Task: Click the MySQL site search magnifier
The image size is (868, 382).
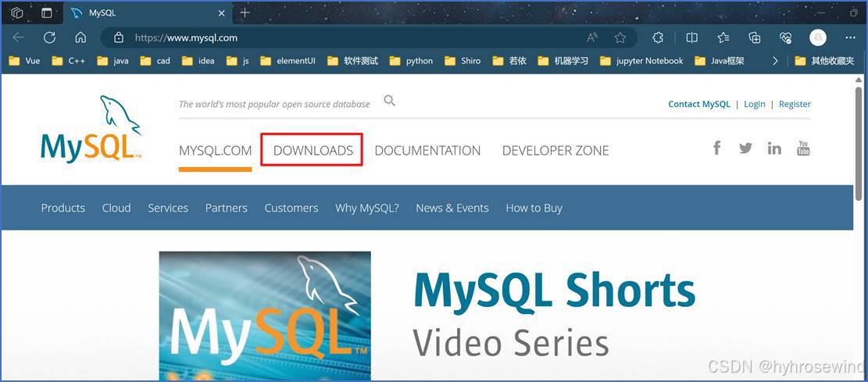Action: coord(390,101)
